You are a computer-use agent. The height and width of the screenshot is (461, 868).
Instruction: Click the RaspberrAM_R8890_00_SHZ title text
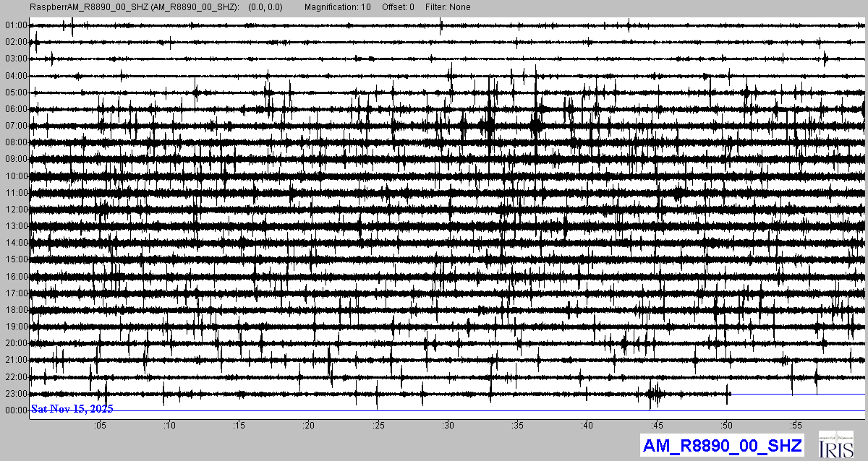coord(132,7)
